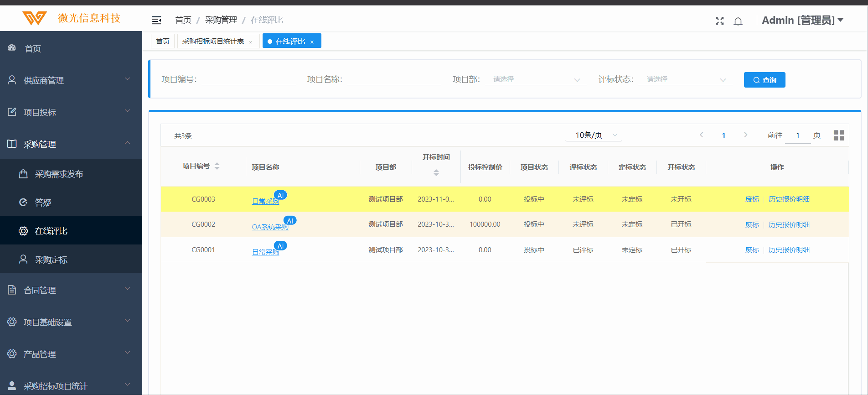The image size is (868, 395).
Task: Sort by 项目编号 column arrows
Action: (x=217, y=166)
